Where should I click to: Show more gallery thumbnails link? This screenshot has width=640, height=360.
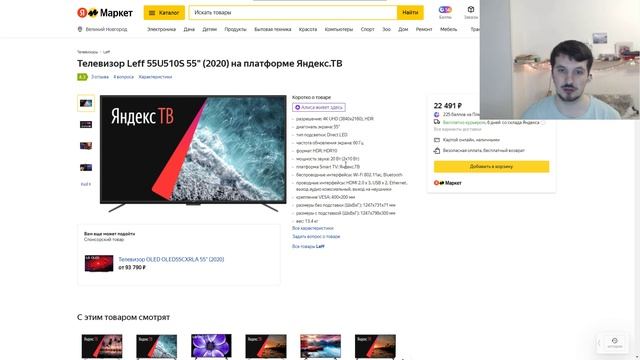pyautogui.click(x=86, y=184)
